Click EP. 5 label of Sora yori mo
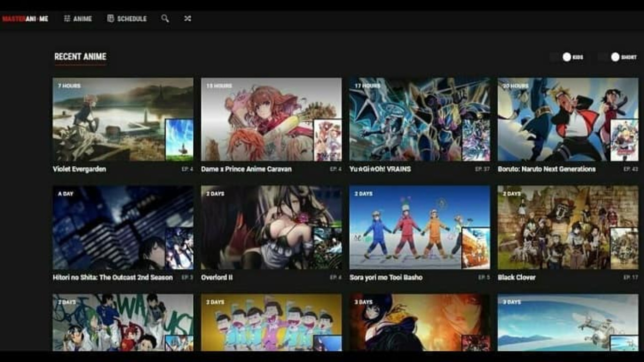Image resolution: width=644 pixels, height=362 pixels. [484, 278]
